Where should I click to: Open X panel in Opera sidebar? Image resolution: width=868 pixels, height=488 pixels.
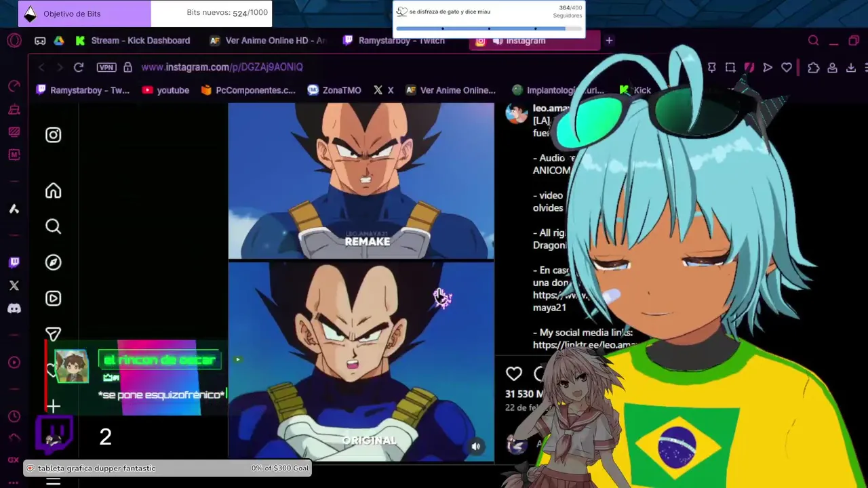[x=14, y=285]
